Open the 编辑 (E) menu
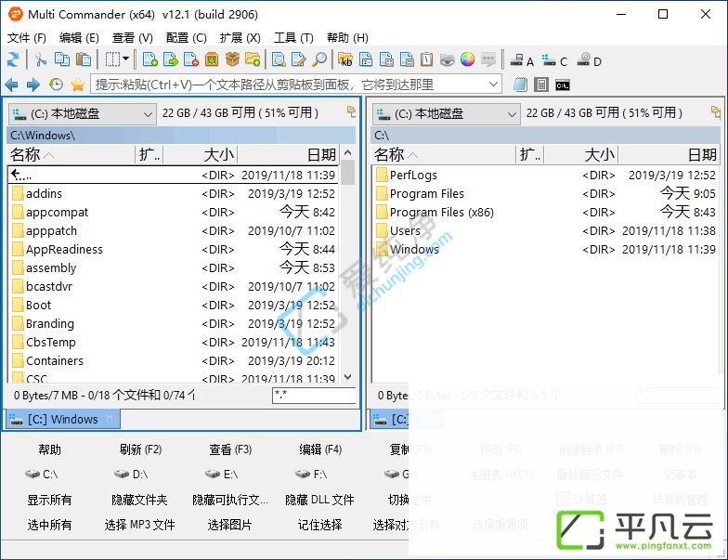728x560 pixels. (x=79, y=37)
